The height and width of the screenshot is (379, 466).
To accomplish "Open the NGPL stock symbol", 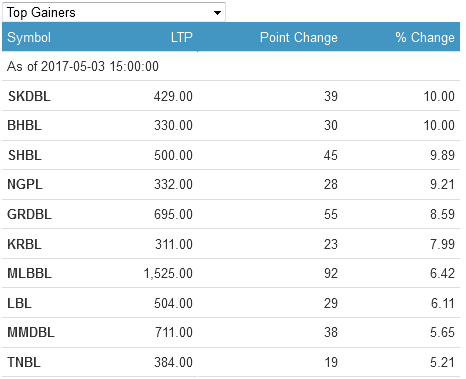I will (25, 184).
